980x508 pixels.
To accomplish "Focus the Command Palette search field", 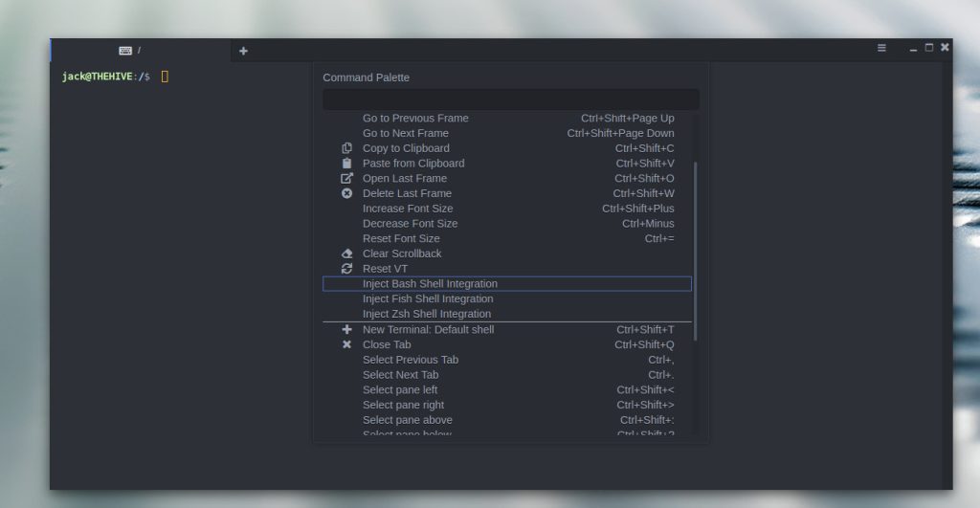I will pyautogui.click(x=510, y=99).
